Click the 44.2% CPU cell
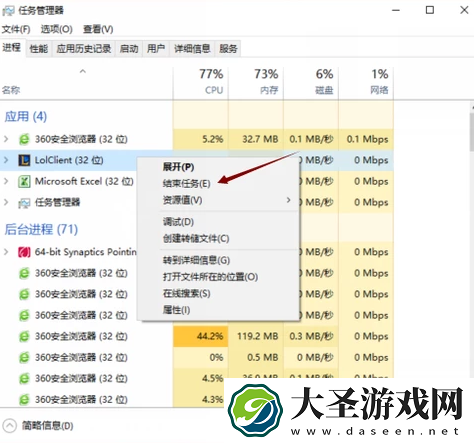Viewport: 474px width, 443px height. click(x=201, y=336)
